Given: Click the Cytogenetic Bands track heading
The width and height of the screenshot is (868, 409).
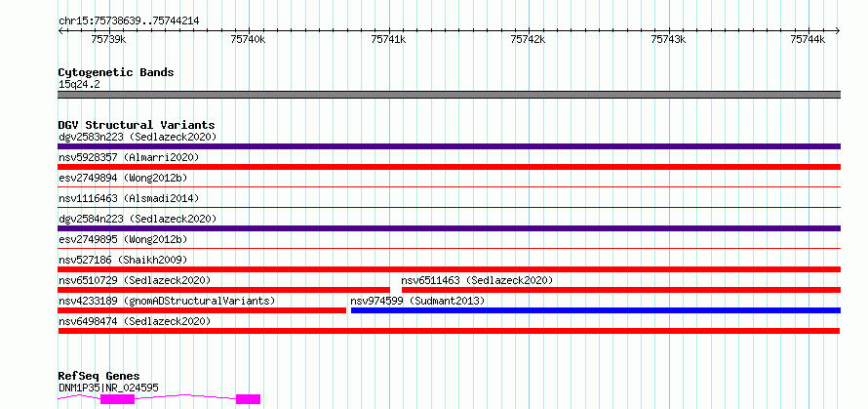Looking at the screenshot, I should point(116,72).
